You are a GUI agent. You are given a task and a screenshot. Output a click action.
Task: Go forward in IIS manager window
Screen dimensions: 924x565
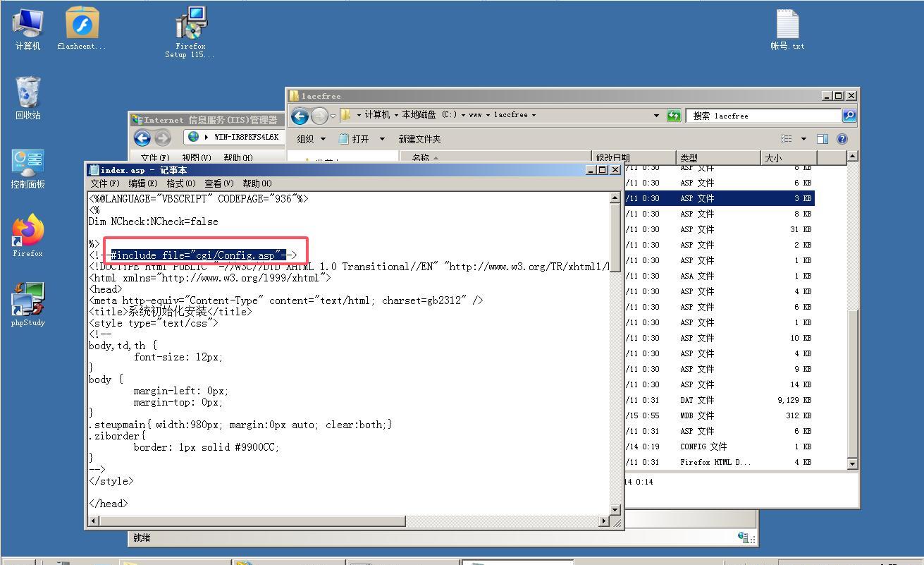(x=162, y=138)
